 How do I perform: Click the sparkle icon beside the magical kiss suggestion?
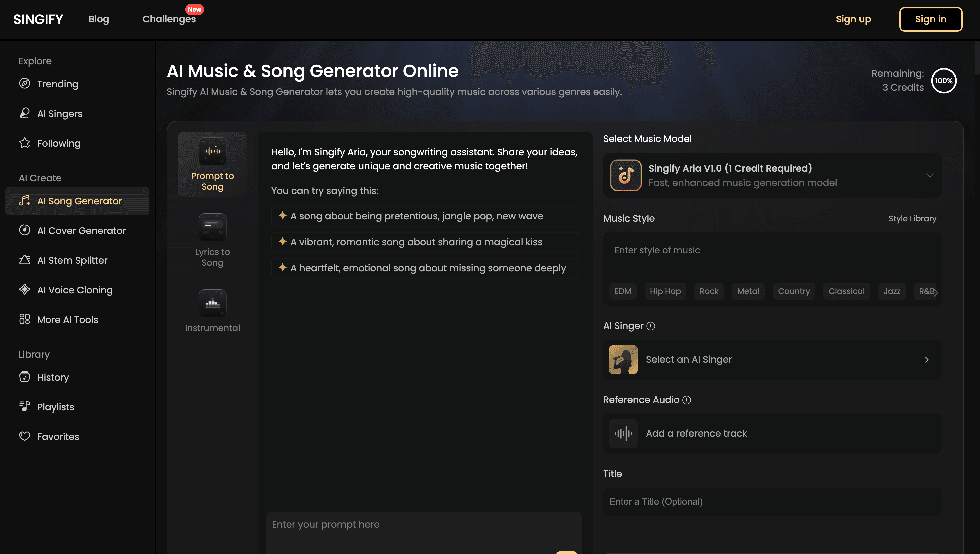[x=282, y=242]
